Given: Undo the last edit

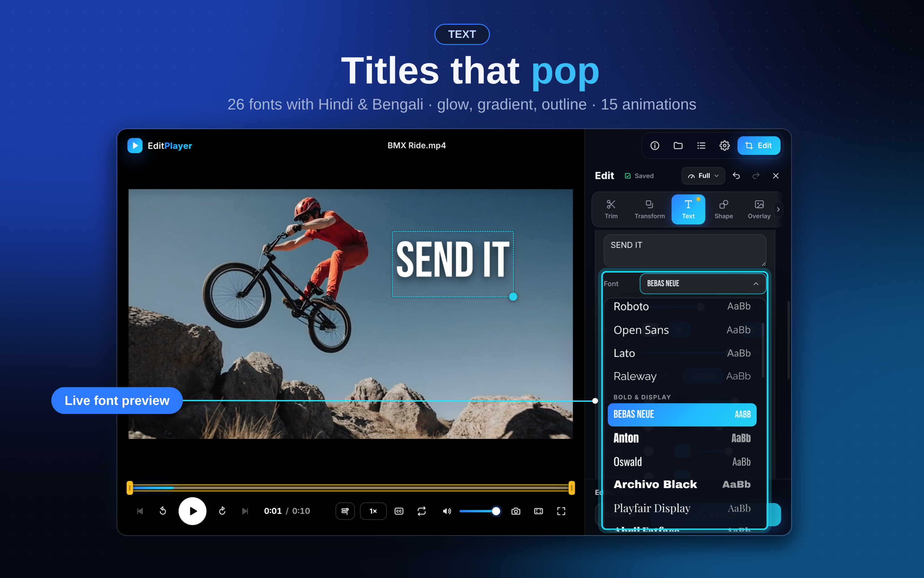Looking at the screenshot, I should (x=736, y=176).
